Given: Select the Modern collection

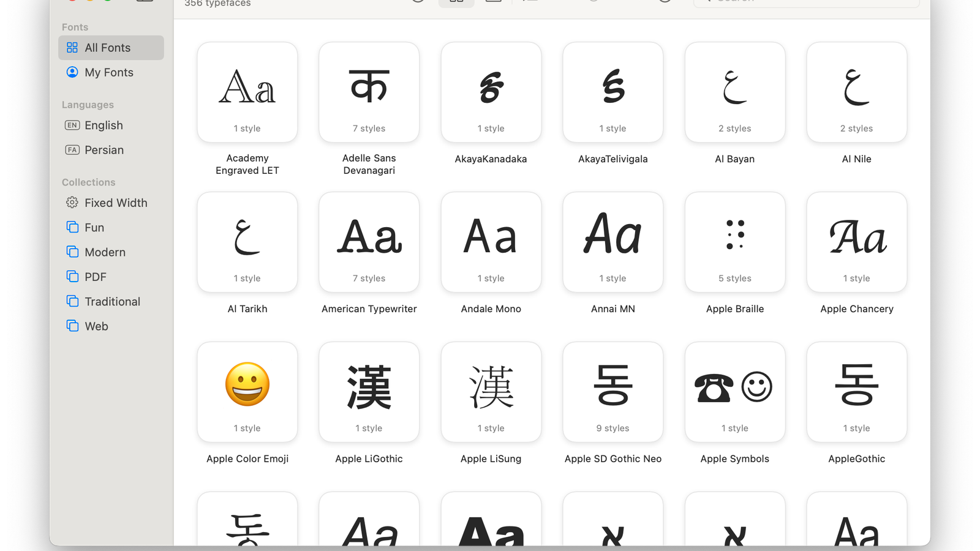Looking at the screenshot, I should [105, 252].
